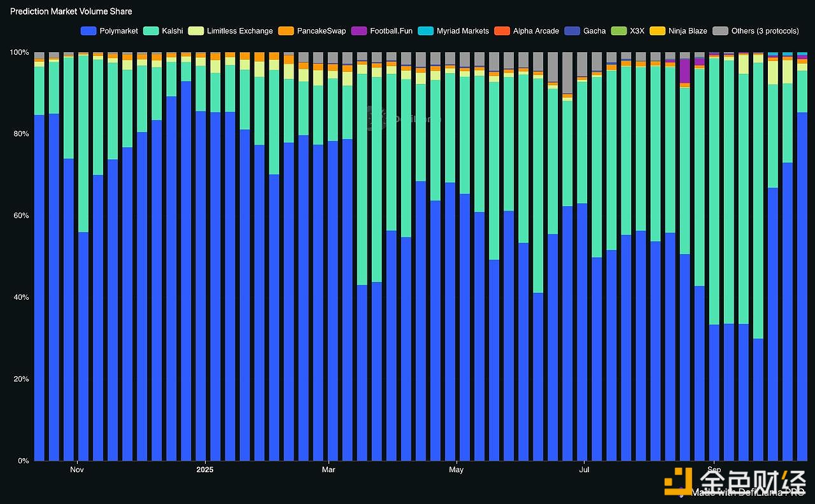Click the cyan Myriad Markets legend swatch
815x504 pixels.
426,31
